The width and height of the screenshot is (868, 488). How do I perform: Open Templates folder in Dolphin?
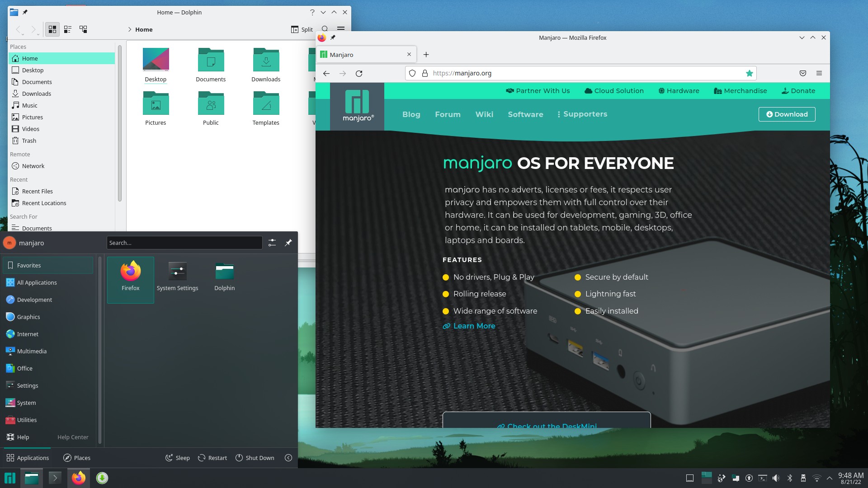(266, 108)
